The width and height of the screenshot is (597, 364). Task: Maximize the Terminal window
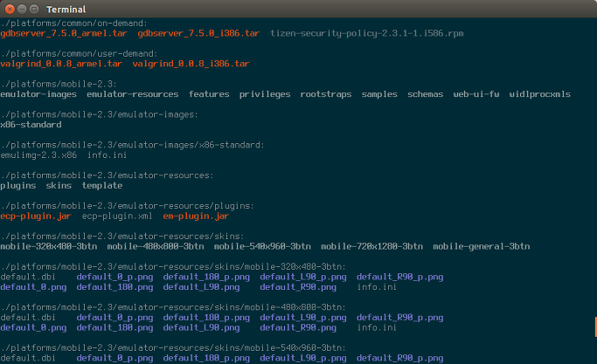(34, 9)
